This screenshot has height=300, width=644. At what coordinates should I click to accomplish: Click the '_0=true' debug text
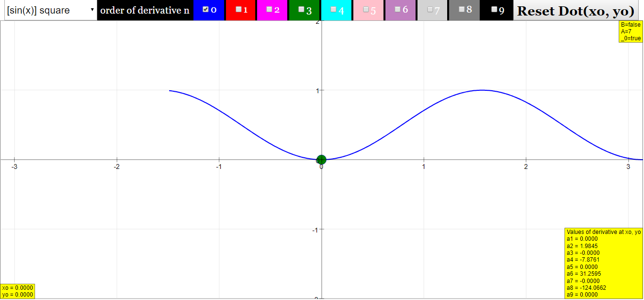(631, 38)
